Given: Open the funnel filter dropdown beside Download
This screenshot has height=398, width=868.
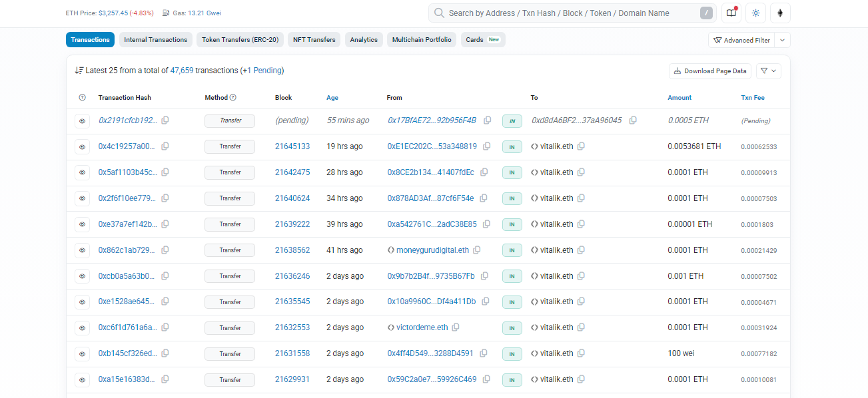Looking at the screenshot, I should click(769, 71).
